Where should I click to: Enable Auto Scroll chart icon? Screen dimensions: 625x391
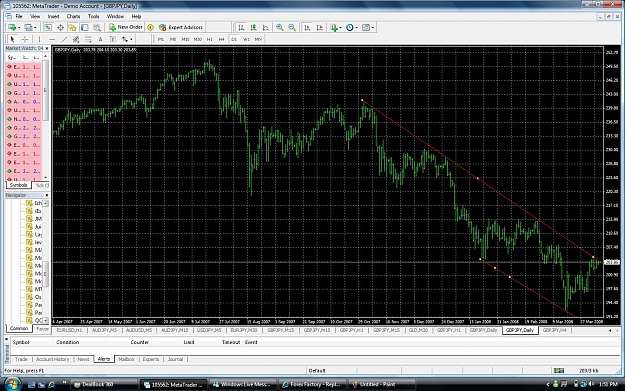(307, 28)
